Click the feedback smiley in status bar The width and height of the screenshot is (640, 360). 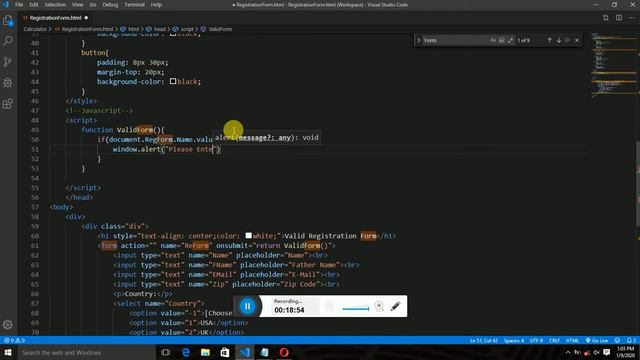[617, 340]
